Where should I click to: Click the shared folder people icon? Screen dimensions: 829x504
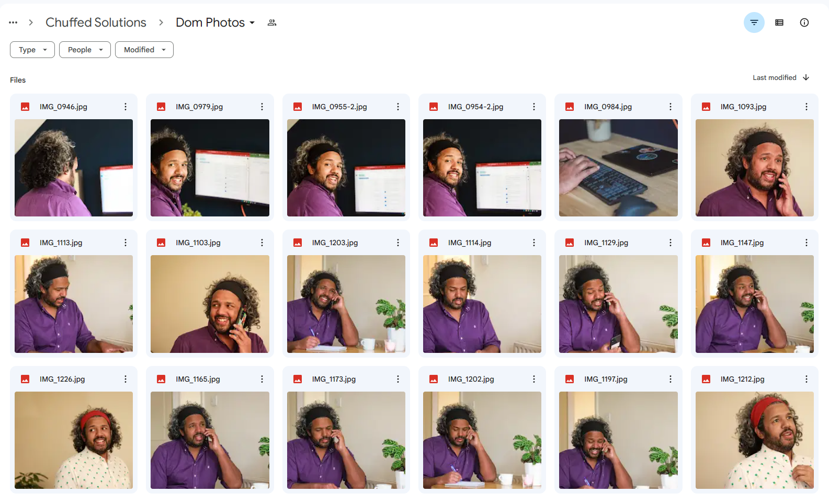(272, 22)
